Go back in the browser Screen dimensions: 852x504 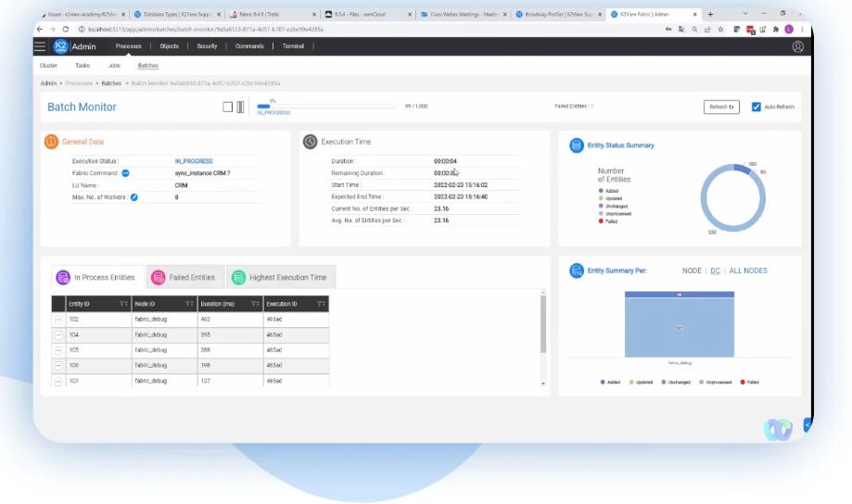39,30
